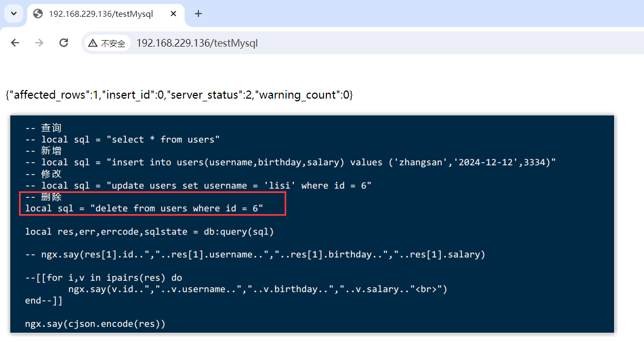
Task: Click the 'db:query(sql)' code line
Action: click(150, 231)
